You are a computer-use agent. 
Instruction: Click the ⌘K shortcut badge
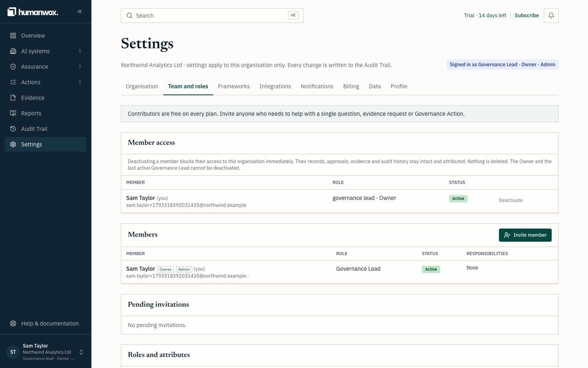pyautogui.click(x=293, y=16)
